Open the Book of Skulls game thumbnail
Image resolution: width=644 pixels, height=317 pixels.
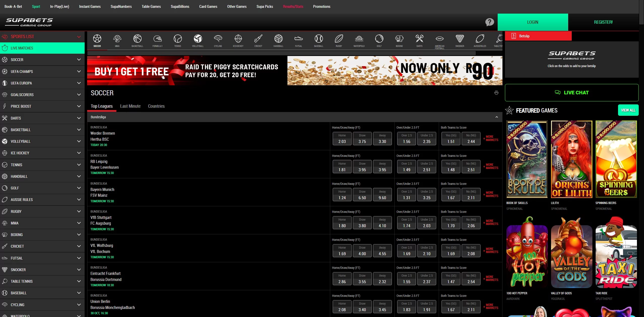pos(527,159)
